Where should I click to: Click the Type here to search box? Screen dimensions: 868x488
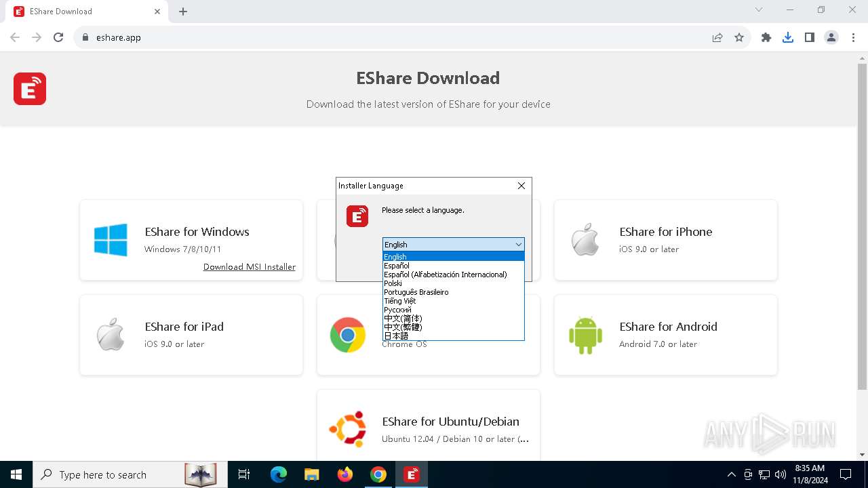[129, 474]
